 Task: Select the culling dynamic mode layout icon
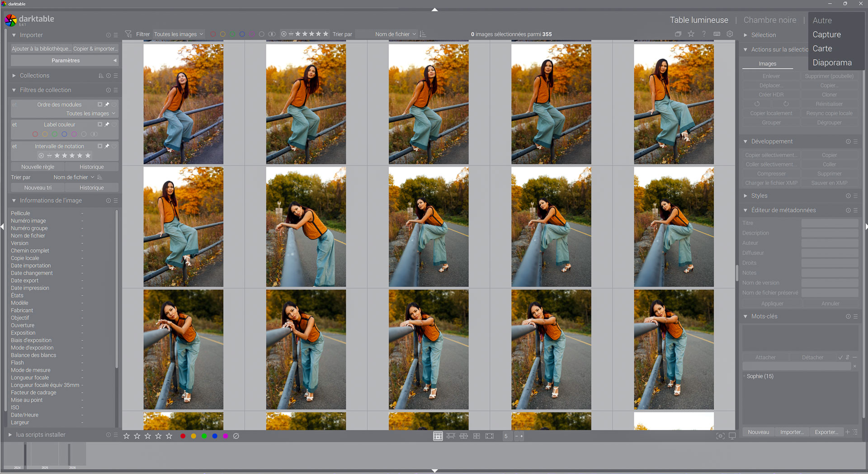(x=476, y=436)
